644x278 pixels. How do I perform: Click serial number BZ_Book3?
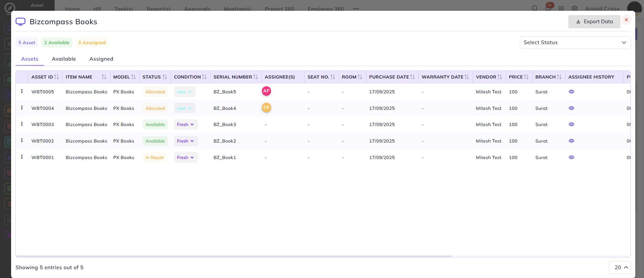click(x=225, y=124)
